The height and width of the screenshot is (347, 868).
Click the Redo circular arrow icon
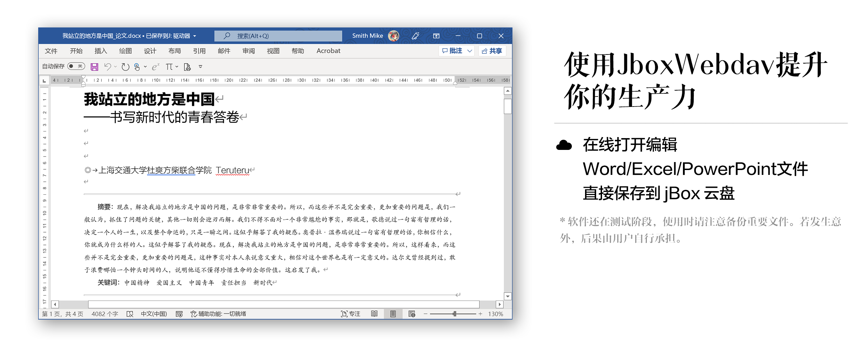(125, 67)
